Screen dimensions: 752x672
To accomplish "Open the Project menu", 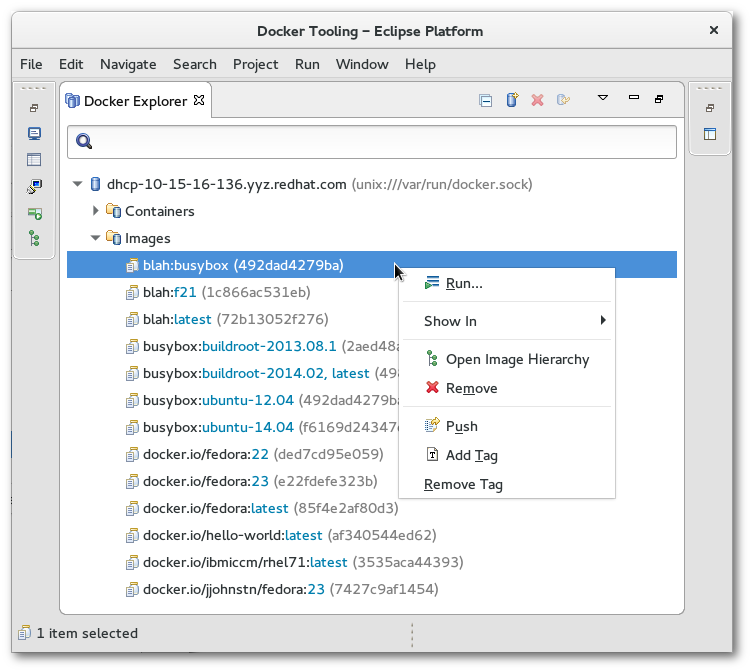I will tap(255, 64).
